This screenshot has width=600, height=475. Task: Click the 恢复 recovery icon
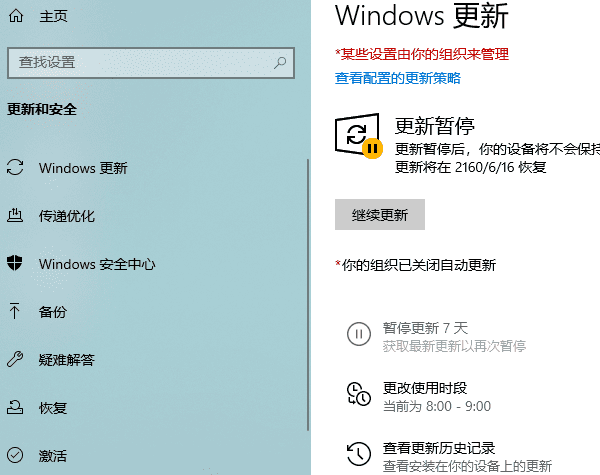(x=15, y=407)
